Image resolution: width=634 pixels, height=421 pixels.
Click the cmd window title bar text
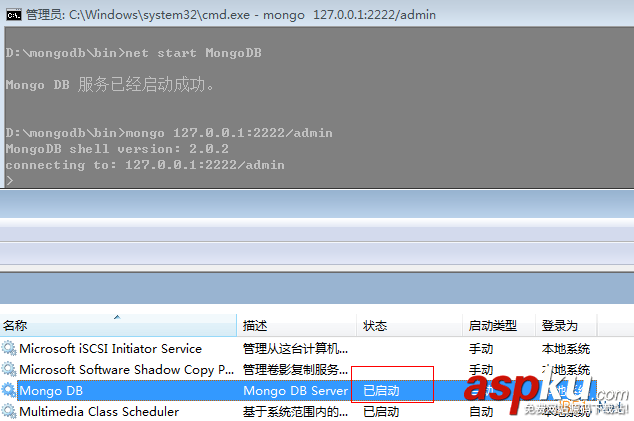231,15
